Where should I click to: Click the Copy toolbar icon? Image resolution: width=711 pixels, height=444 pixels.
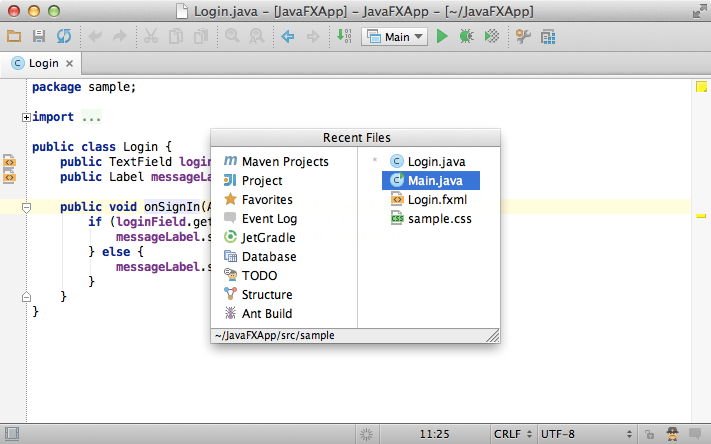point(175,36)
